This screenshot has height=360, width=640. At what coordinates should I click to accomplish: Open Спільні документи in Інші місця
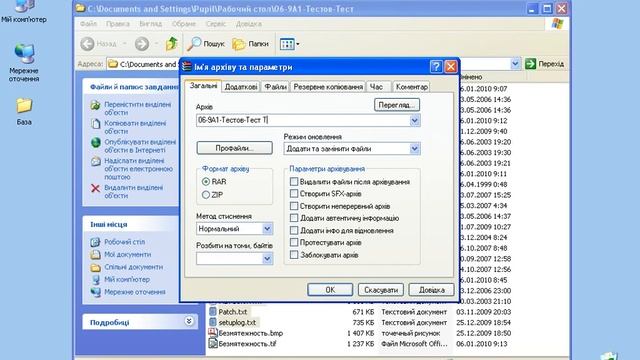133,267
